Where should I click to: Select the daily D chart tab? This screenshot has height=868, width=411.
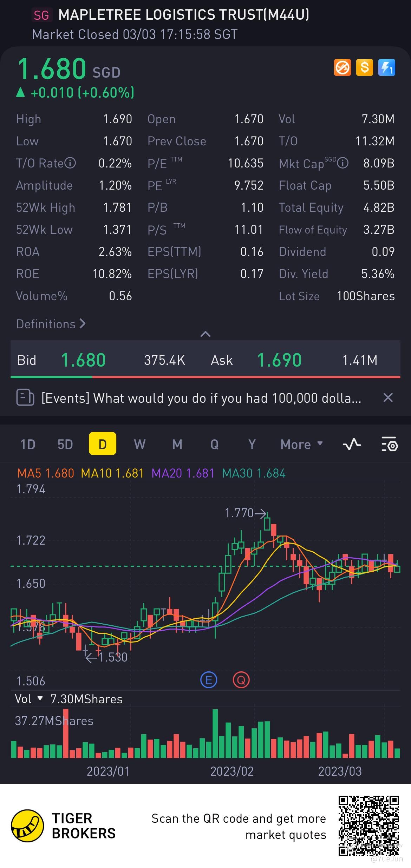tap(103, 444)
